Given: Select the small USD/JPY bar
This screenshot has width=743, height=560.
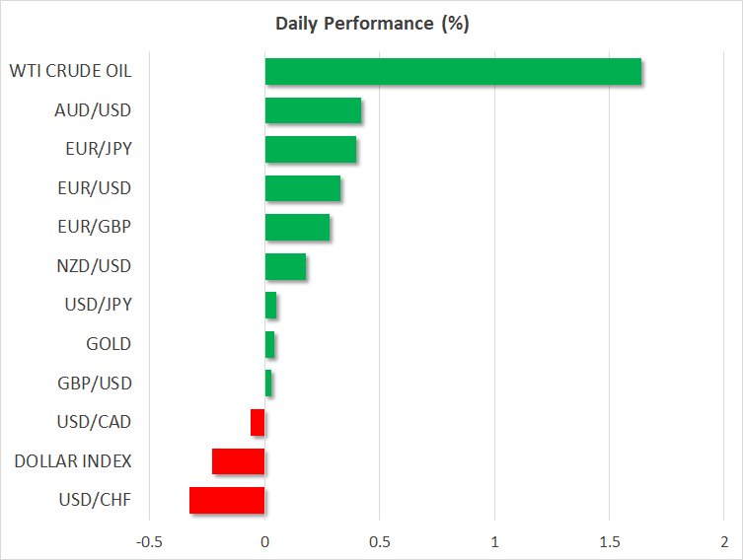Looking at the screenshot, I should (x=270, y=306).
